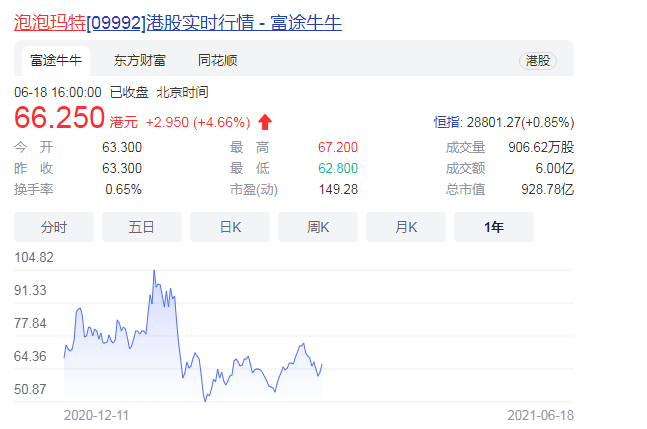
Task: Click the chart's peak point near 104.82
Action: pyautogui.click(x=154, y=271)
